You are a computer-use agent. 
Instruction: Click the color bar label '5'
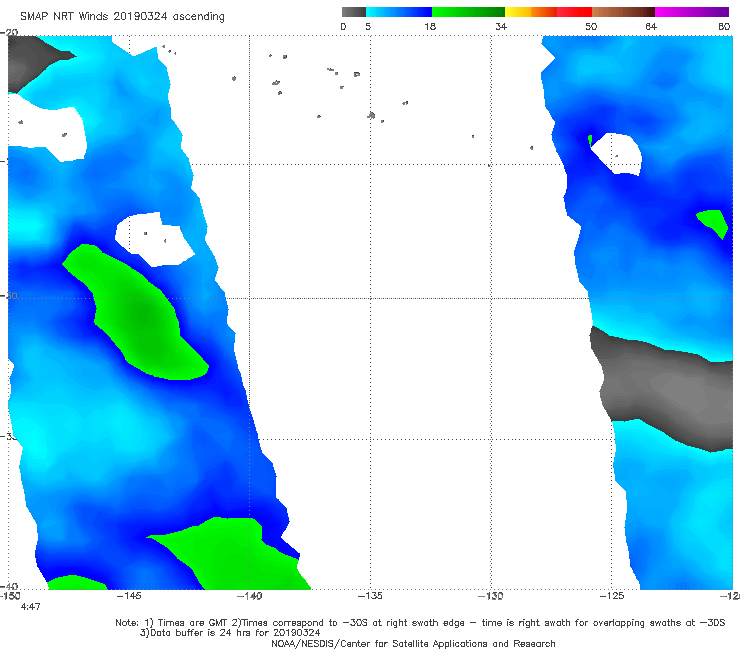click(x=368, y=26)
